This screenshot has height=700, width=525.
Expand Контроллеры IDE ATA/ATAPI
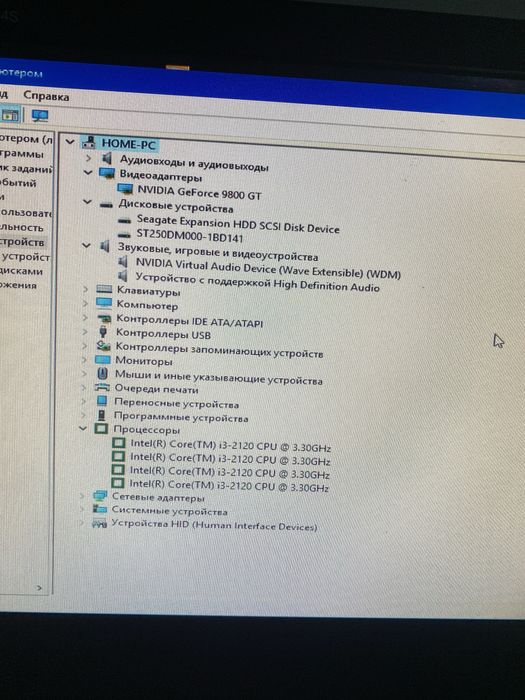[x=85, y=318]
